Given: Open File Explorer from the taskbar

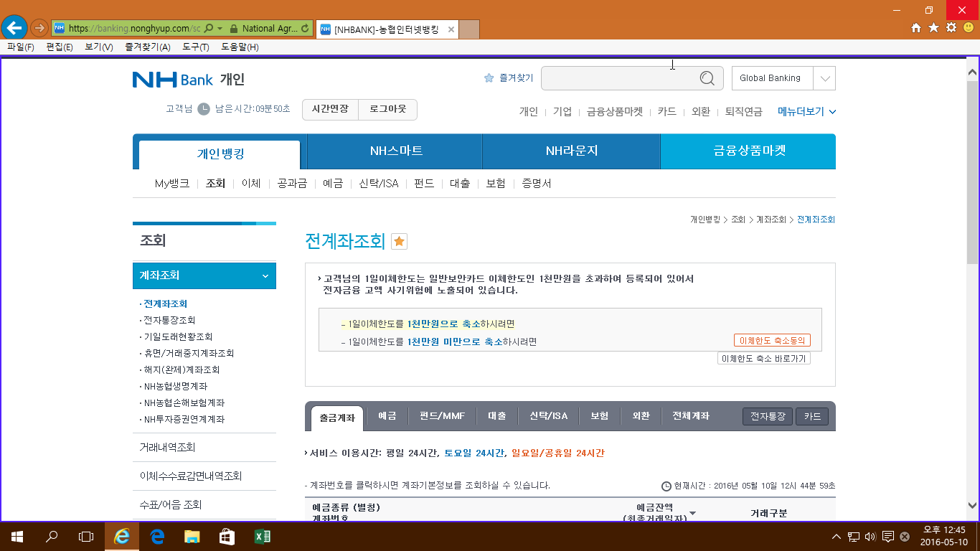Looking at the screenshot, I should coord(192,536).
